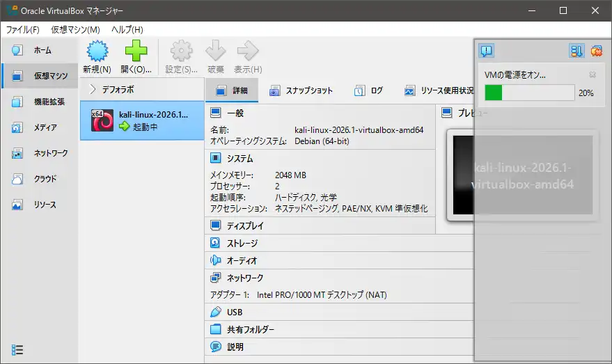
Task: Click the 2048 MB memory value
Action: coord(290,175)
